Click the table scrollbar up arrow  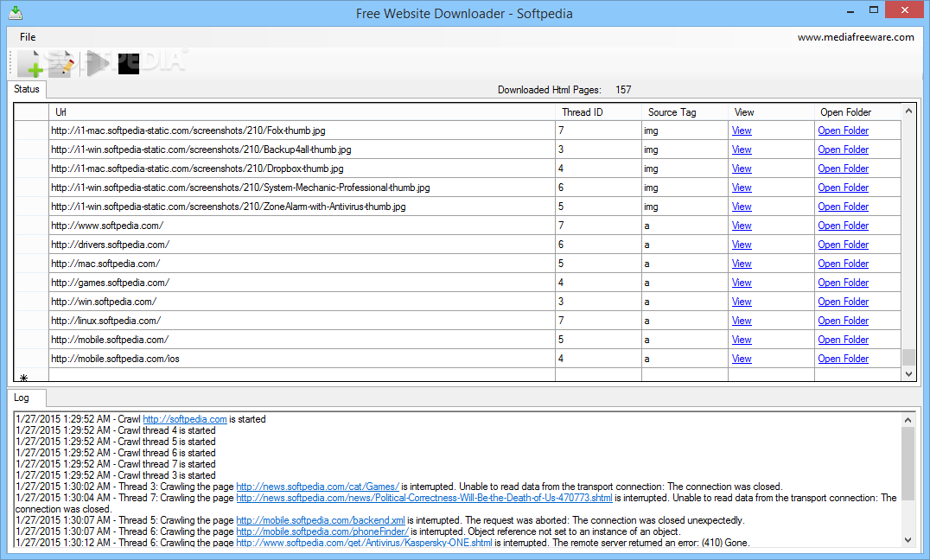[x=908, y=111]
